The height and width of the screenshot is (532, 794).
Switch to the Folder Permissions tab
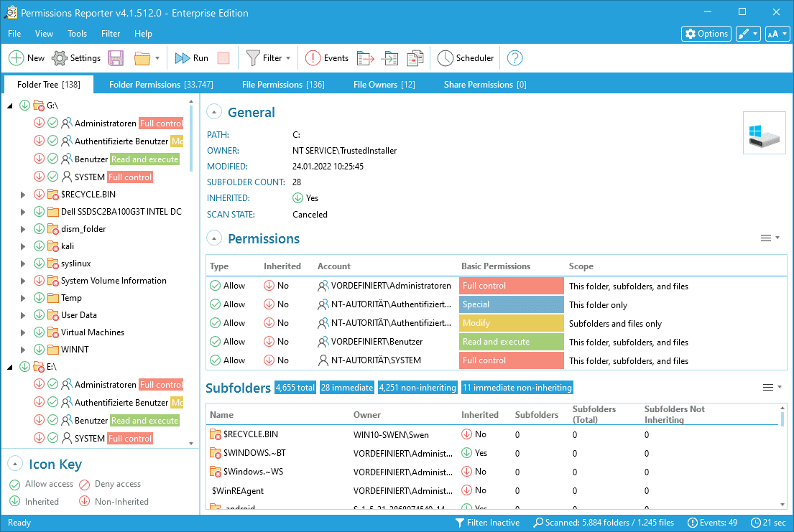coord(161,85)
